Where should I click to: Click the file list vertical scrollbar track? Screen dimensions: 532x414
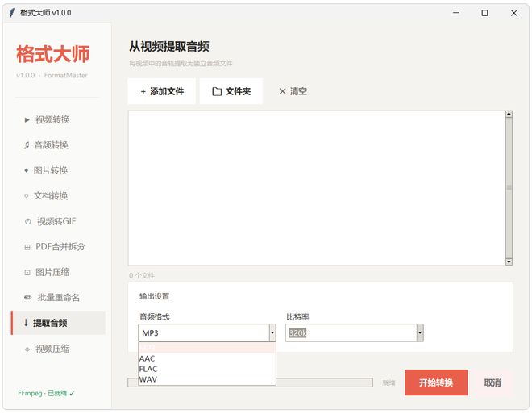(x=509, y=188)
